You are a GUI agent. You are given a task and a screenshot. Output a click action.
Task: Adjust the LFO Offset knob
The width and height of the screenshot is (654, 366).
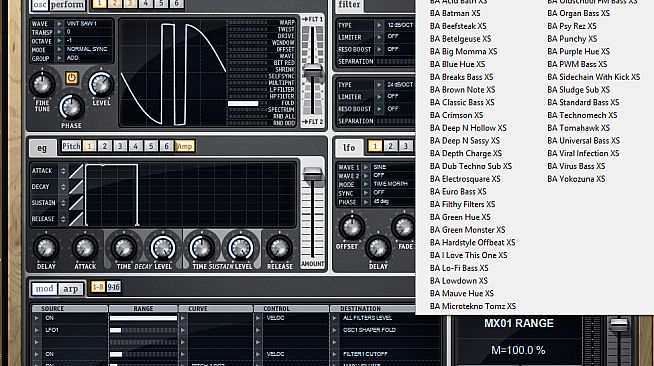pos(352,227)
